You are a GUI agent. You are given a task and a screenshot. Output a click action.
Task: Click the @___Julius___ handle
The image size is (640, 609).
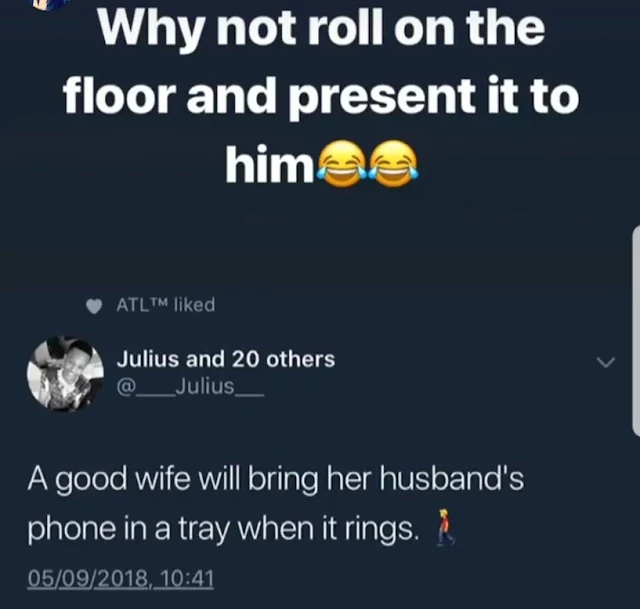[x=190, y=387]
